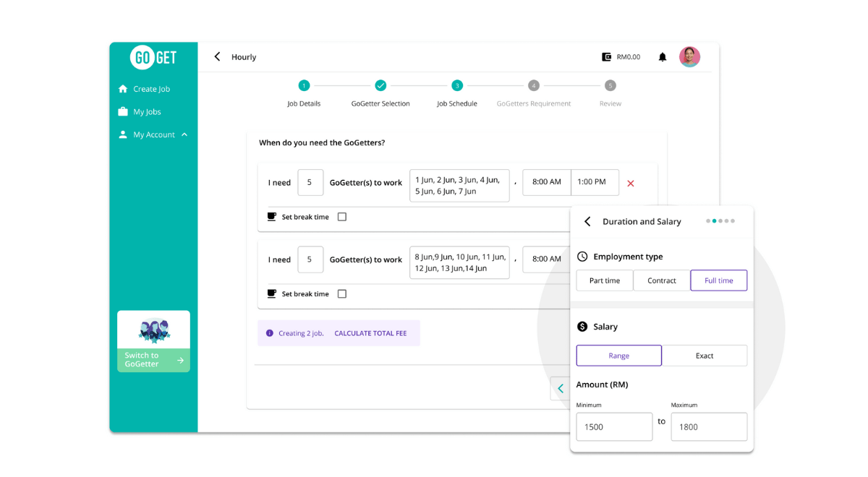Go to GoGetter Selection step

(x=380, y=85)
